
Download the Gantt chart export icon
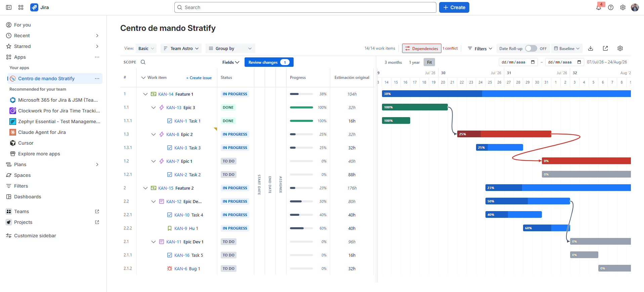pos(591,48)
